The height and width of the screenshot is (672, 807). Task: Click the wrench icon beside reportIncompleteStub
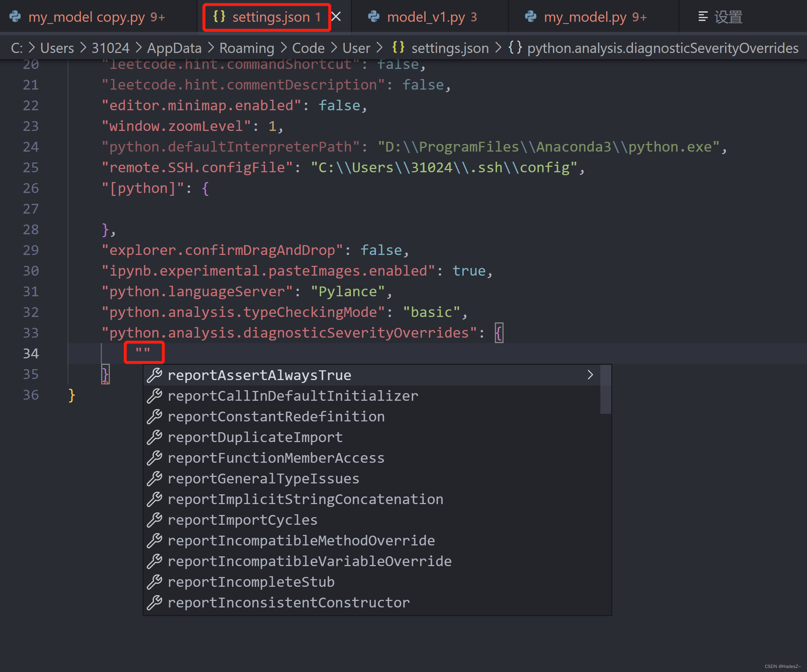155,582
